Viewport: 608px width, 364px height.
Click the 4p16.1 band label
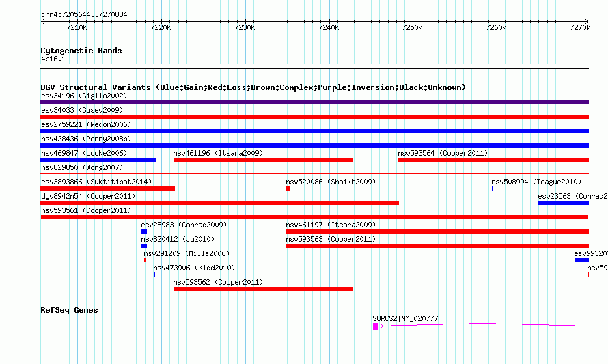[53, 59]
